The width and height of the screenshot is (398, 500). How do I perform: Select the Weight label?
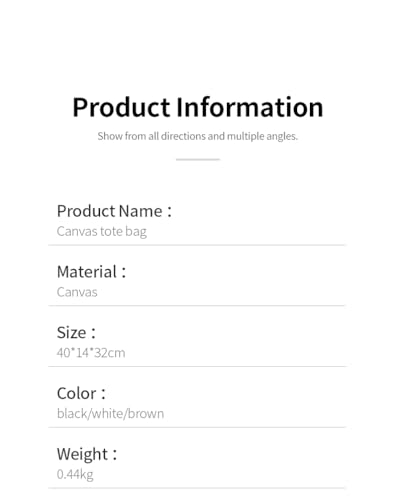[87, 454]
